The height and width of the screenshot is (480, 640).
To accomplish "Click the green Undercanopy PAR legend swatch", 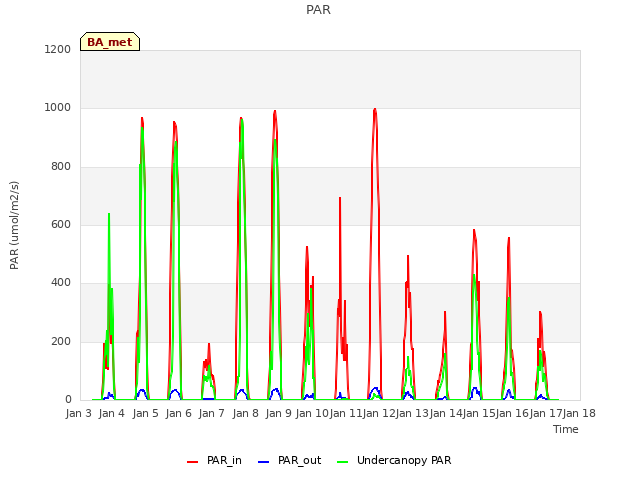I will pos(343,462).
